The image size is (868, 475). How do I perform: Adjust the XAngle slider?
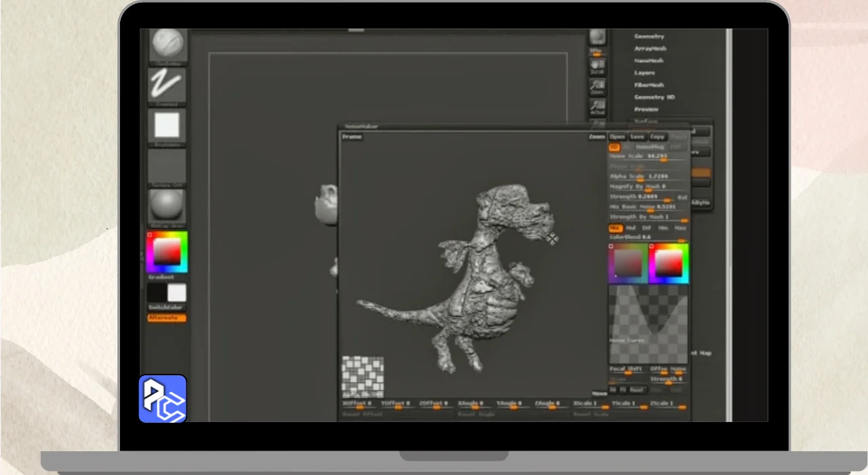(475, 404)
